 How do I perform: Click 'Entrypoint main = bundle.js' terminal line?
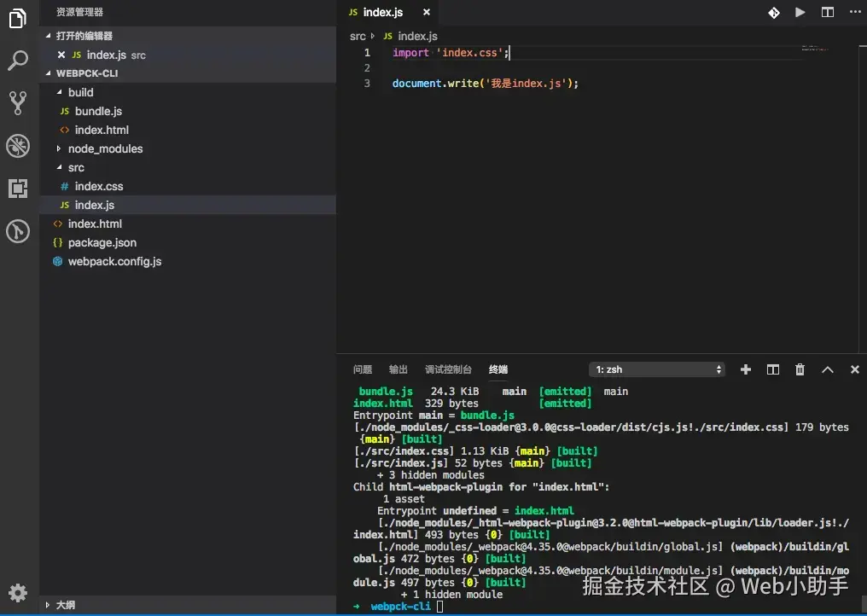[x=433, y=416]
